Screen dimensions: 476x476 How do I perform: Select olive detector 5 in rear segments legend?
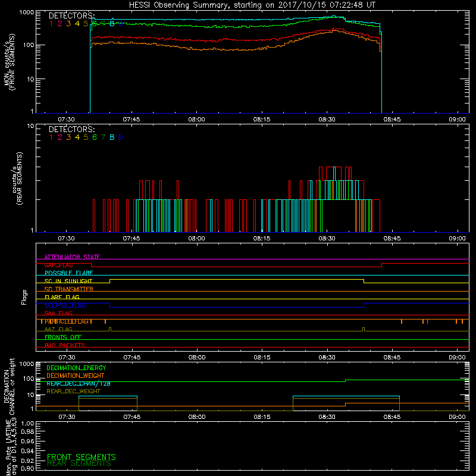coord(86,137)
